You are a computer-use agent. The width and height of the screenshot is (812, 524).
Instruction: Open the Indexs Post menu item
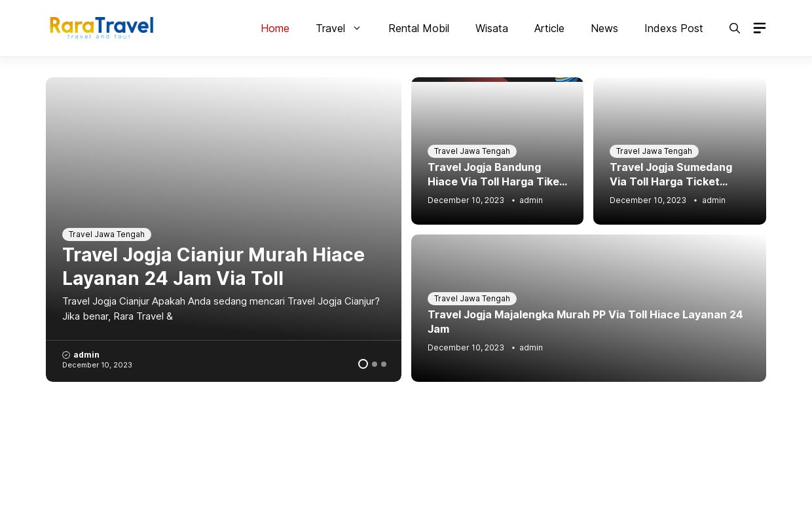point(673,28)
